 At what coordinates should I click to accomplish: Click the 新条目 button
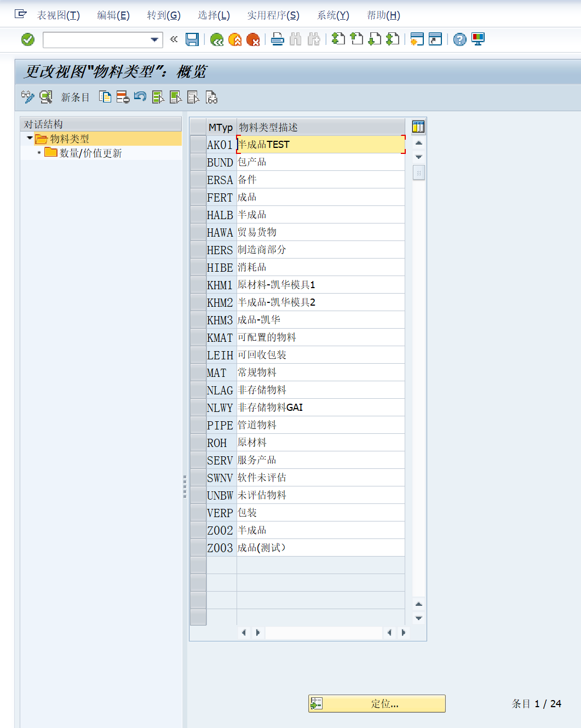click(x=75, y=98)
